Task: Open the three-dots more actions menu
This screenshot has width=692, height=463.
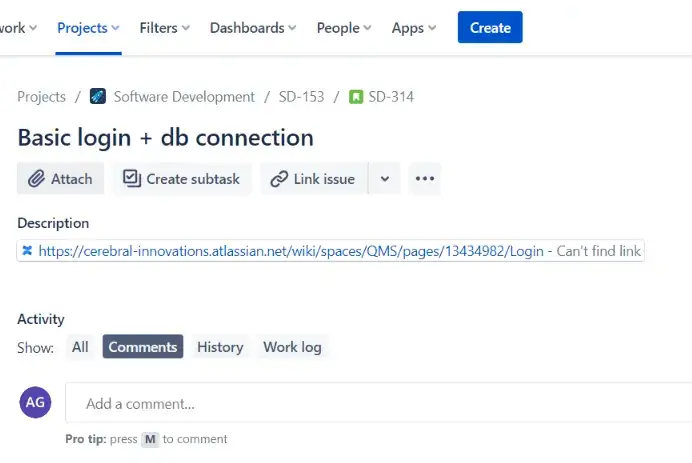Action: point(424,179)
